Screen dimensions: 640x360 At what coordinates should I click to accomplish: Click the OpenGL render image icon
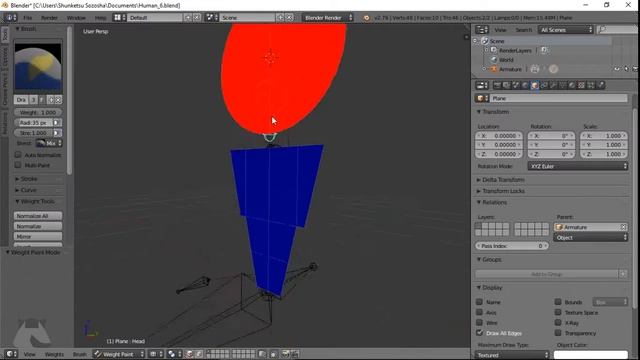pos(285,354)
